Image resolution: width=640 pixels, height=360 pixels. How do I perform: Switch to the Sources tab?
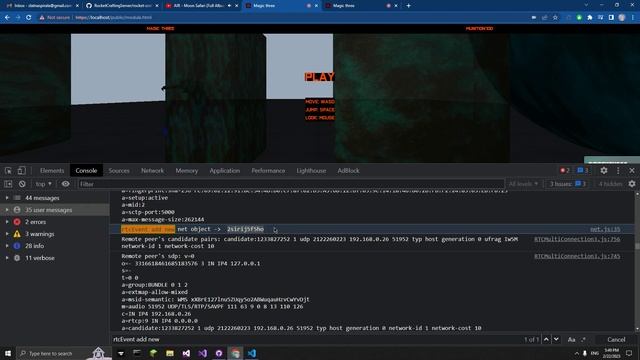click(119, 171)
